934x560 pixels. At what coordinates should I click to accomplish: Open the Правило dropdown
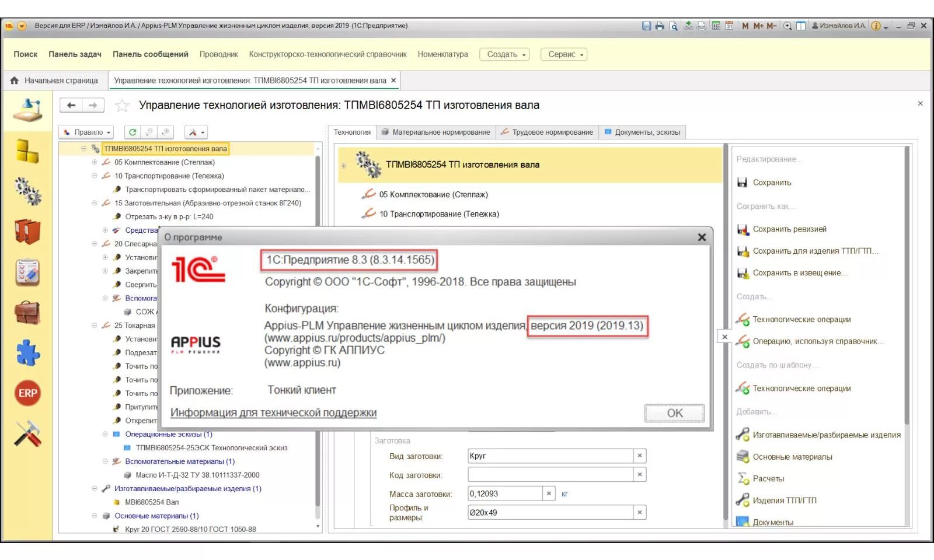(x=86, y=132)
